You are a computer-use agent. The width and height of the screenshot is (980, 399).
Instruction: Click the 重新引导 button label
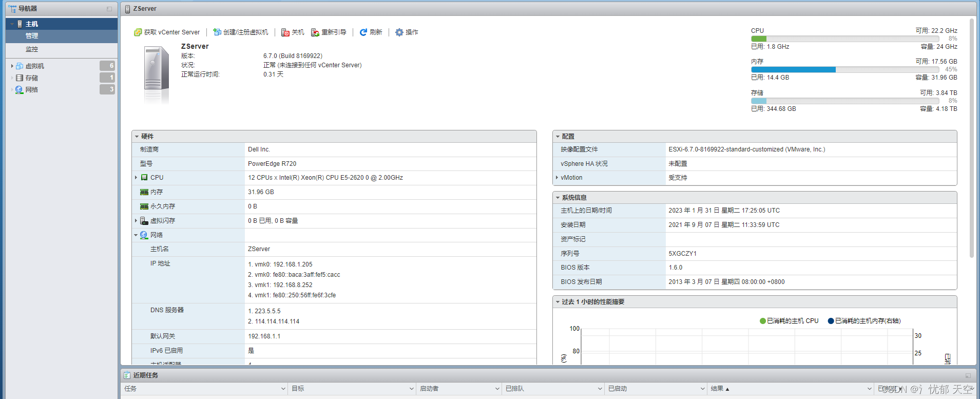[x=334, y=32]
